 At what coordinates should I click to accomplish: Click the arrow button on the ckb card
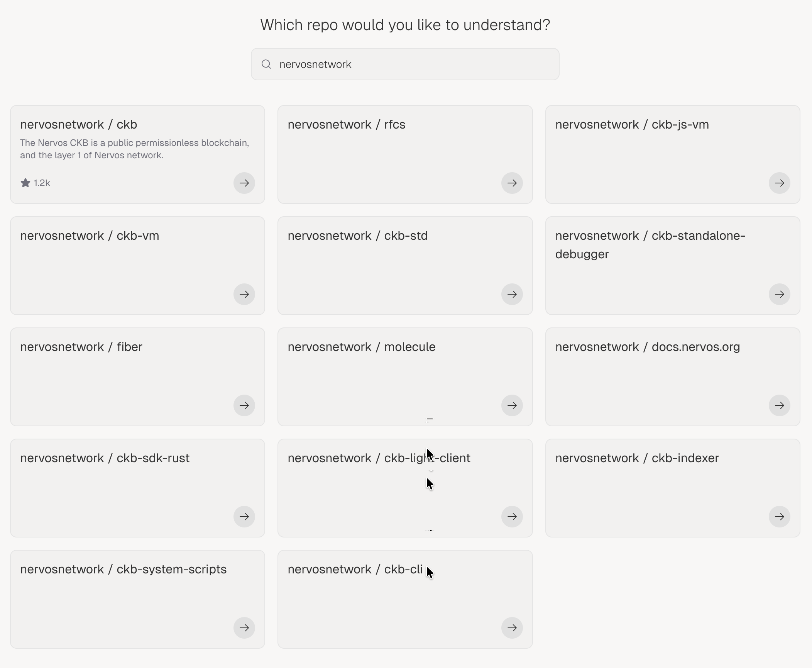(x=244, y=183)
